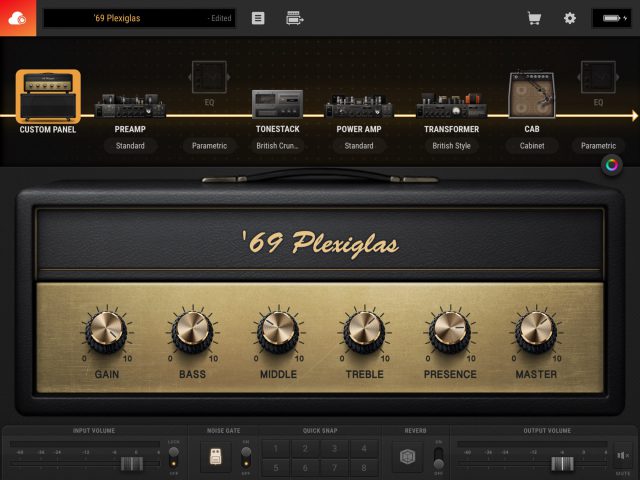Image resolution: width=640 pixels, height=480 pixels.
Task: Open Power Amp Standard type selector
Action: (359, 146)
